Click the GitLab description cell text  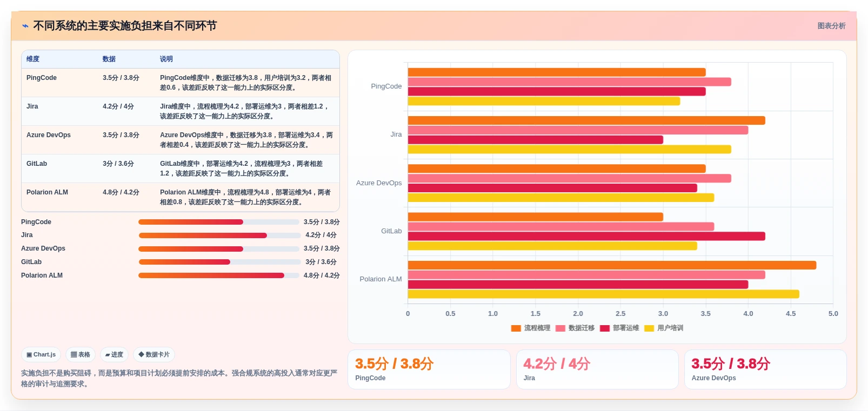[242, 169]
